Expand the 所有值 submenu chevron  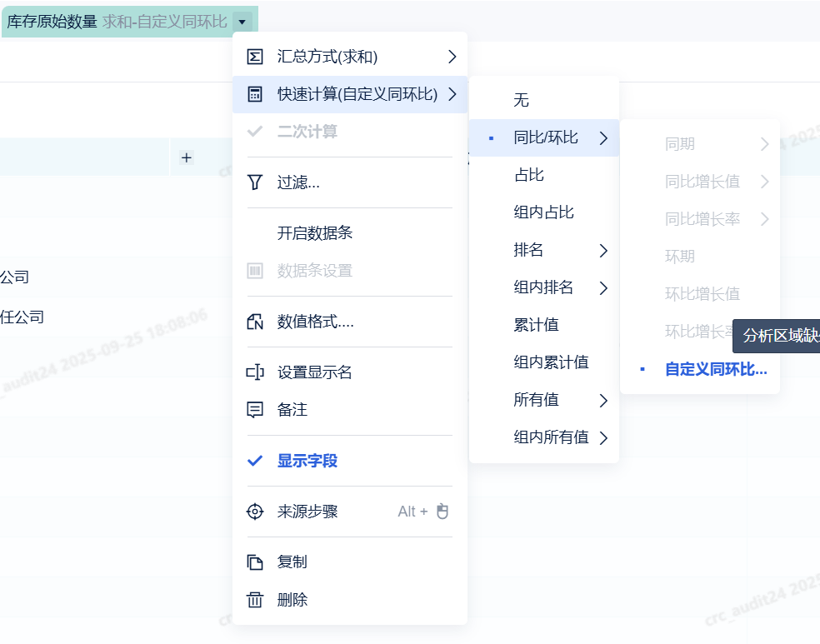tap(603, 401)
